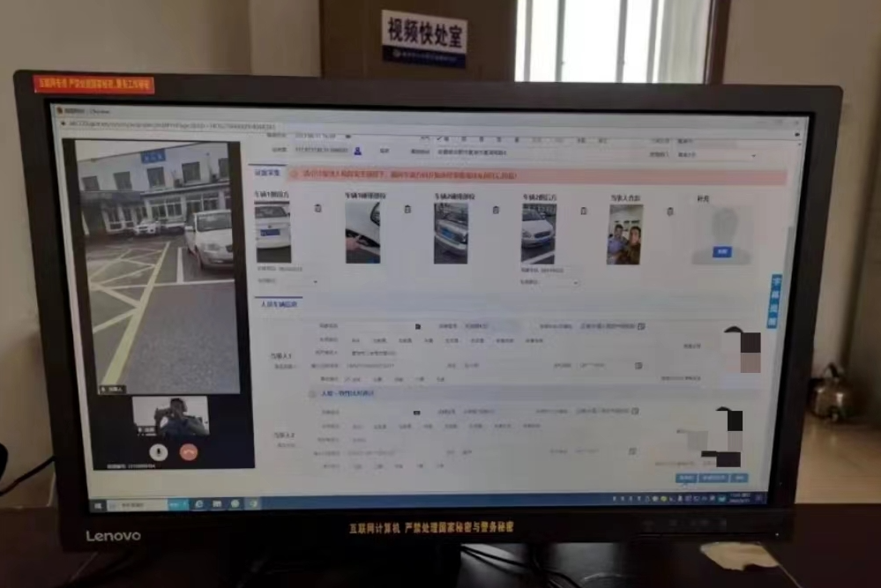Click blue upload button on the grey silhouette placeholder
The height and width of the screenshot is (588, 881).
coord(722,252)
